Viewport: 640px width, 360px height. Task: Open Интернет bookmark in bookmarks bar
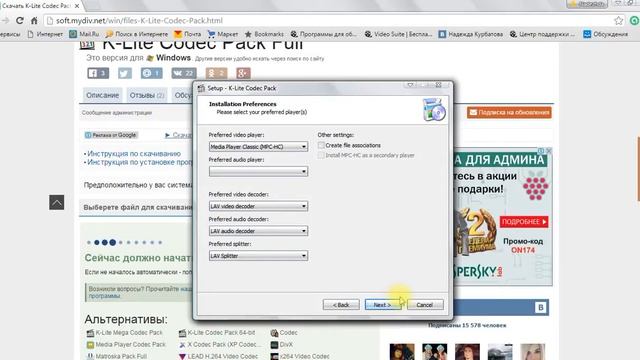point(45,34)
